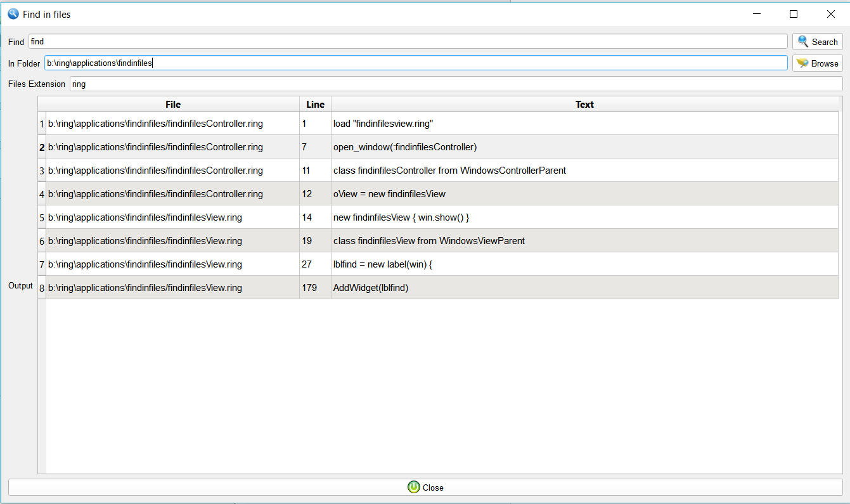Click line number cell 14
The height and width of the screenshot is (504, 850).
click(x=316, y=217)
